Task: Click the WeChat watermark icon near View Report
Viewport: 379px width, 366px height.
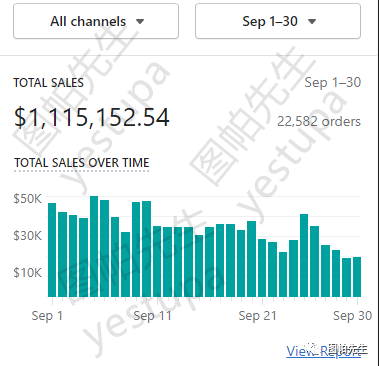Action: point(312,348)
